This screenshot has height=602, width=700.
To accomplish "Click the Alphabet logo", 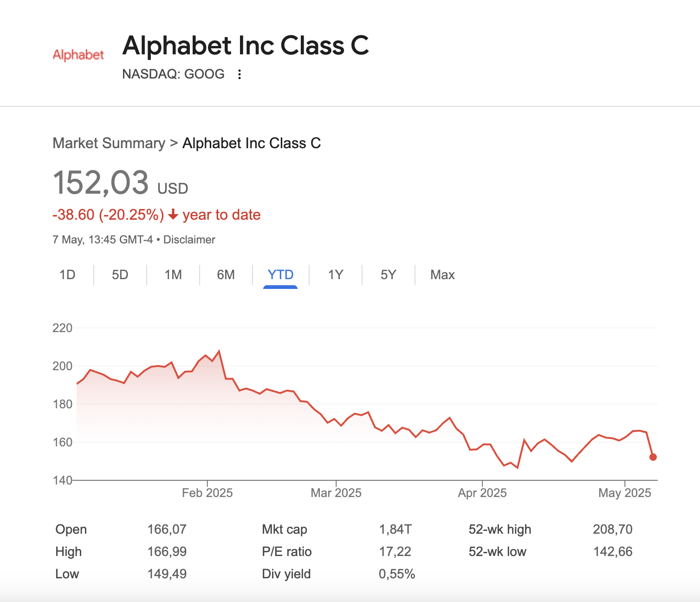I will pyautogui.click(x=78, y=55).
